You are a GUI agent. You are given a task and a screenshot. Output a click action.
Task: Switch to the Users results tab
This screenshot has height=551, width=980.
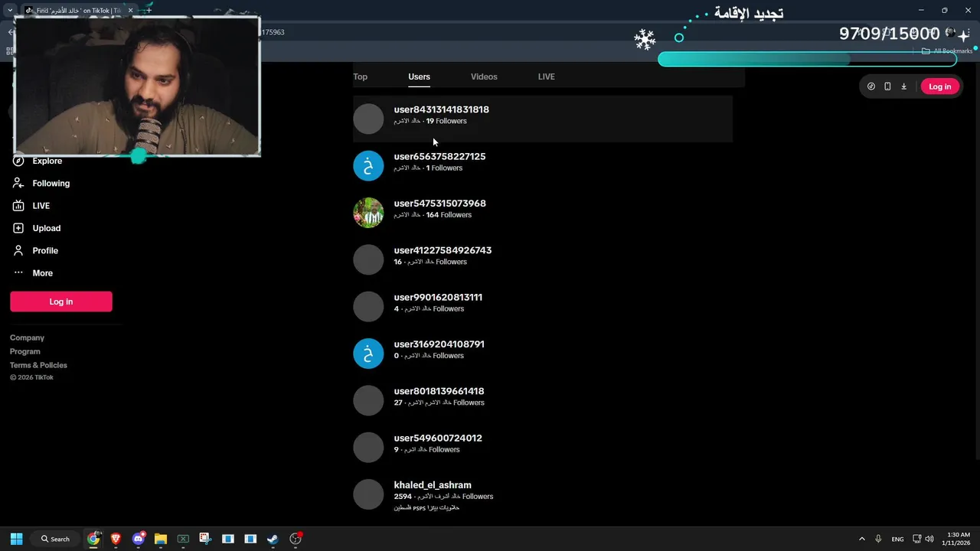click(x=419, y=77)
